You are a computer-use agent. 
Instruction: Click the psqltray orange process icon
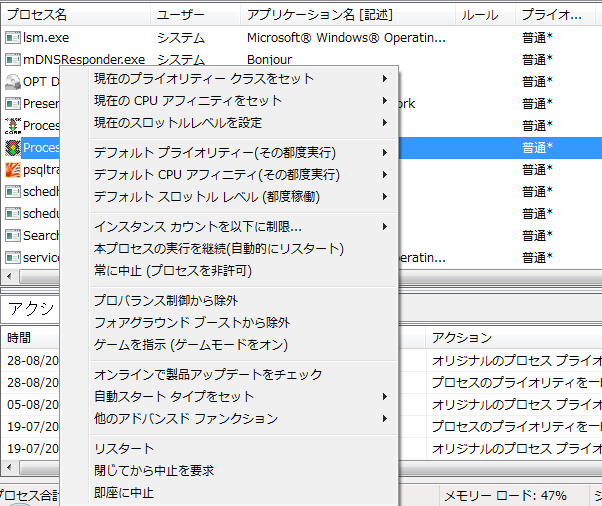click(x=13, y=169)
